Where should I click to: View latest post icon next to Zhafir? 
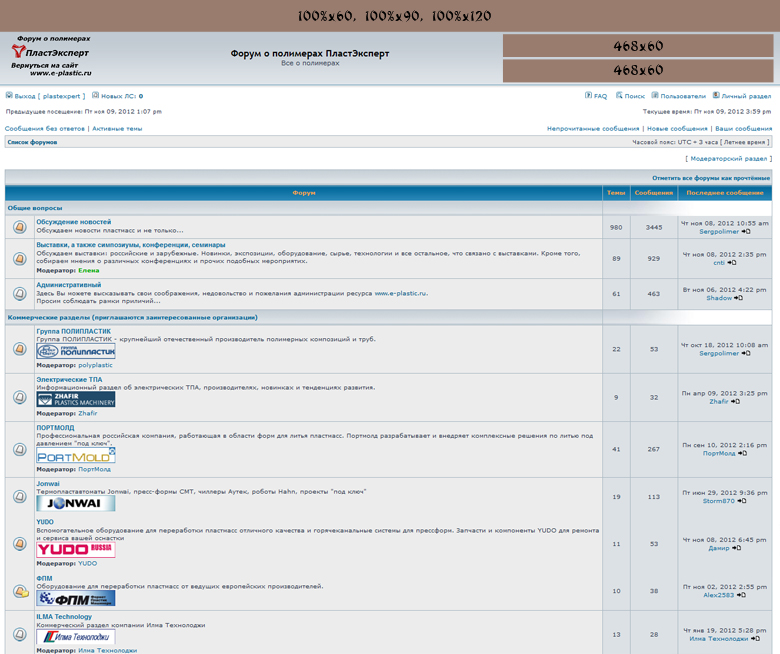(x=735, y=402)
